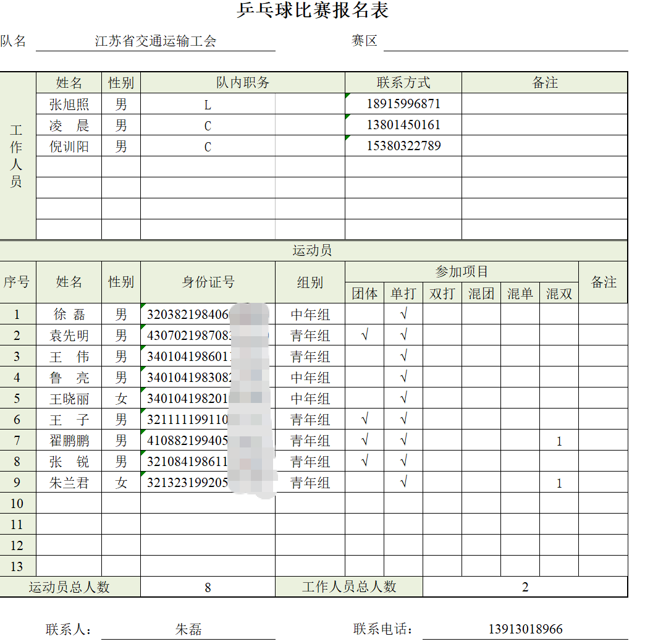Click 单打 checkmark in 鲁亮 row
This screenshot has width=645, height=644.
pyautogui.click(x=403, y=377)
